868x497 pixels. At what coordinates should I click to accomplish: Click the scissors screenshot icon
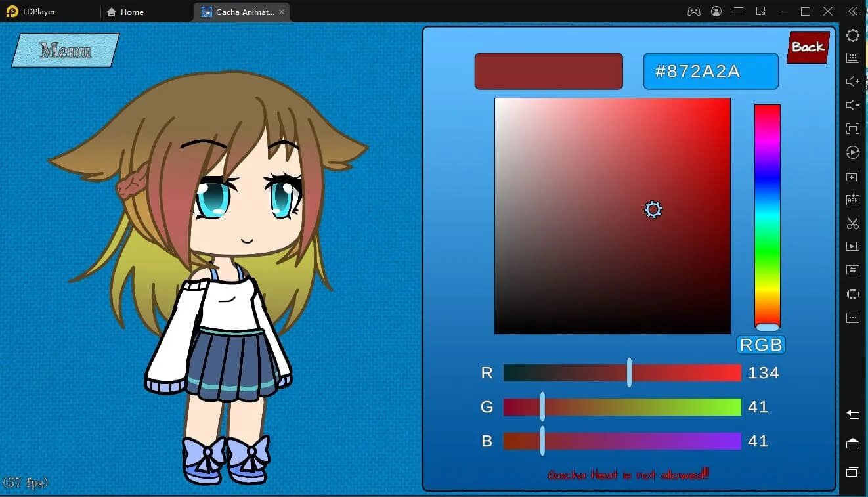coord(852,223)
